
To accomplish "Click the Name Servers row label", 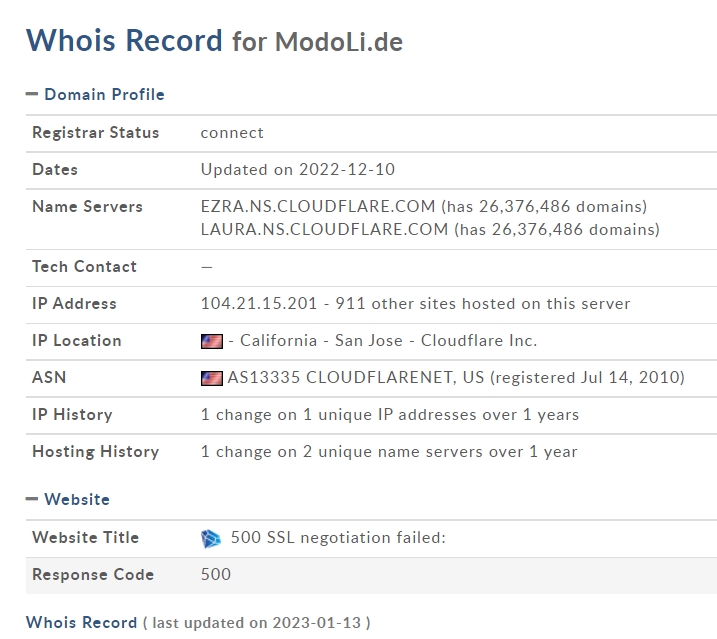I will (87, 206).
